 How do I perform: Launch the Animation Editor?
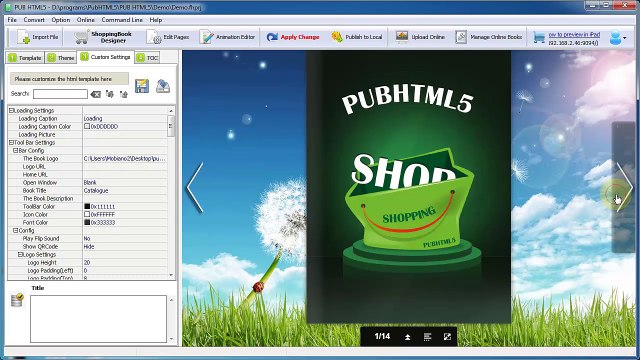click(x=227, y=37)
